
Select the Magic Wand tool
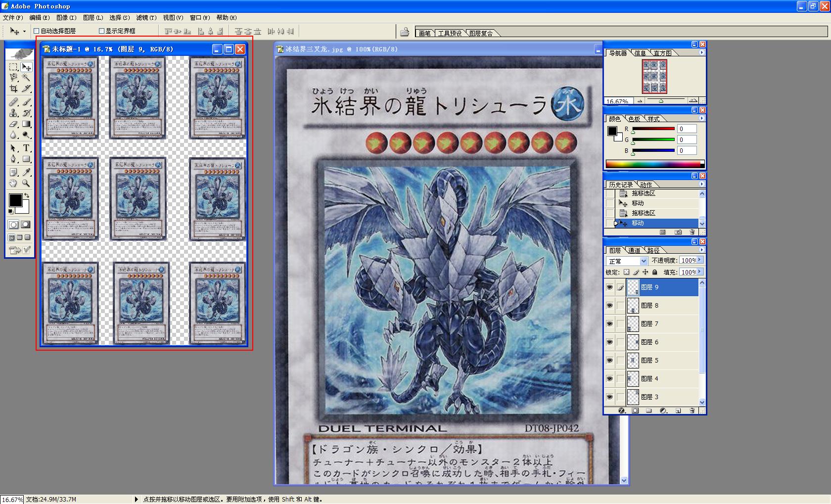[26, 78]
